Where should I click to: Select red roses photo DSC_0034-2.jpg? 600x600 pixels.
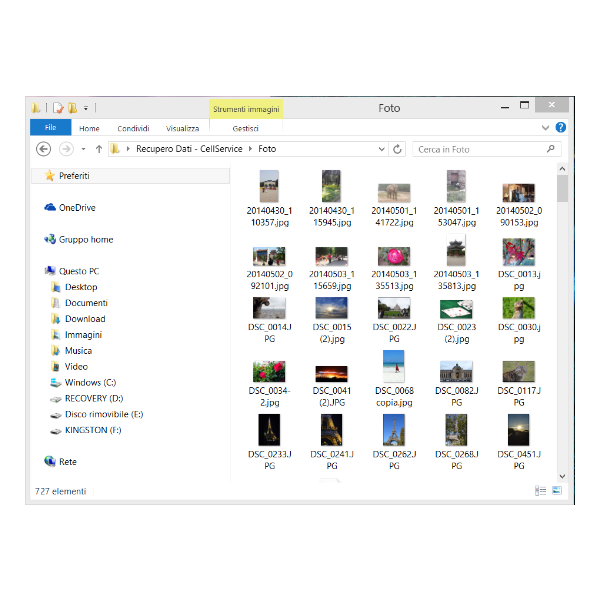[269, 384]
